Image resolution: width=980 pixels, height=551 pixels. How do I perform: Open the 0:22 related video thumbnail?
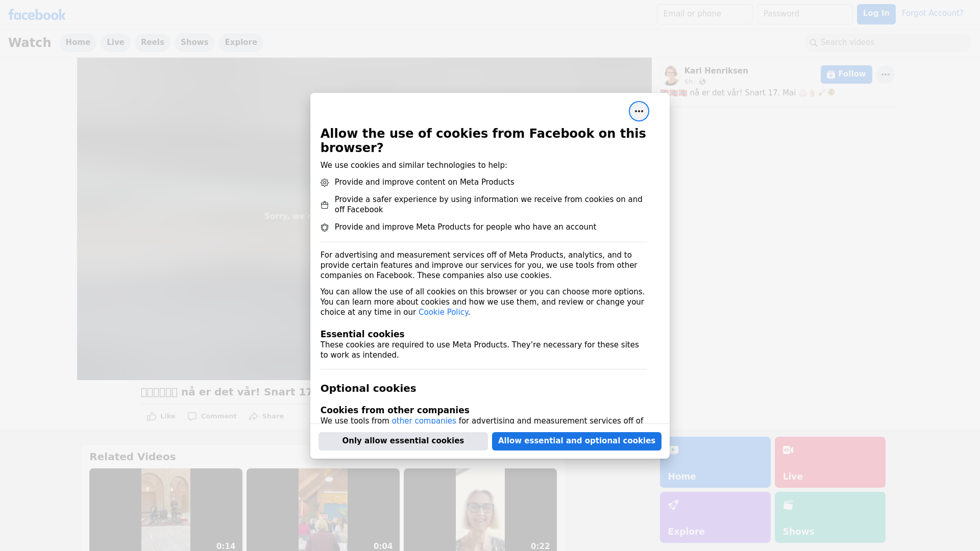click(480, 509)
